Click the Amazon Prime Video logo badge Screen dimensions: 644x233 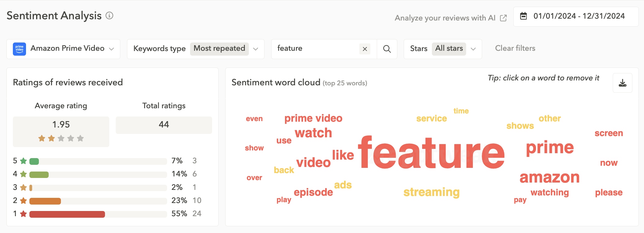(19, 48)
